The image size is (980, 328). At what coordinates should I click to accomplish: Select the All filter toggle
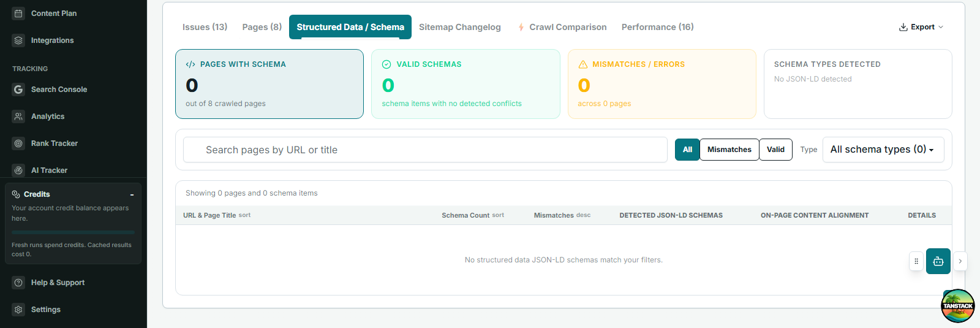687,150
